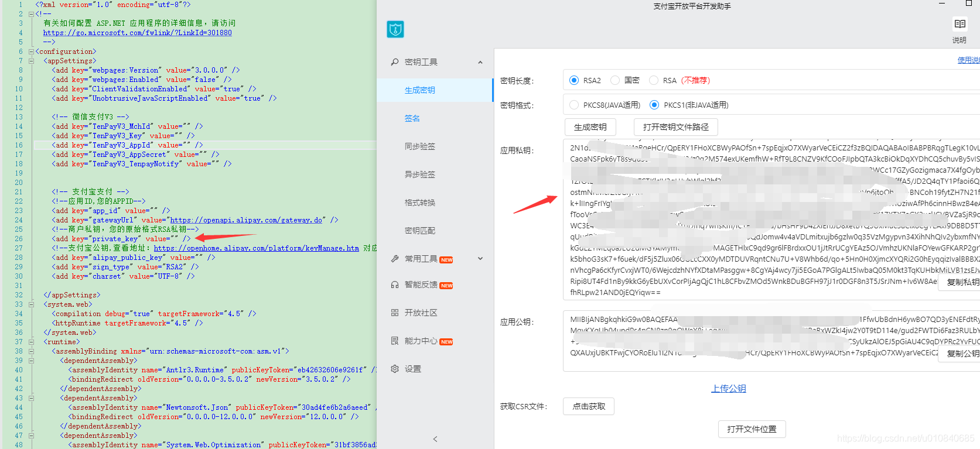Click the Alipay shield logo icon
980x449 pixels.
click(x=395, y=29)
